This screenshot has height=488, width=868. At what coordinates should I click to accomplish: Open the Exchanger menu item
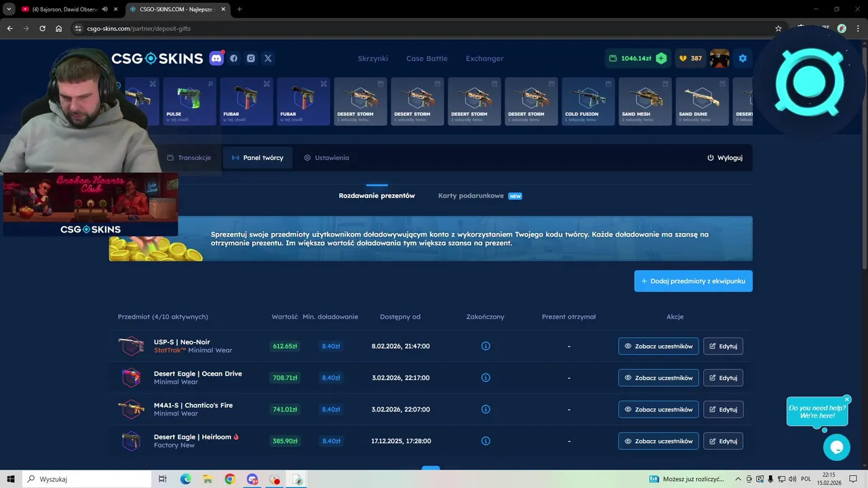click(x=484, y=58)
